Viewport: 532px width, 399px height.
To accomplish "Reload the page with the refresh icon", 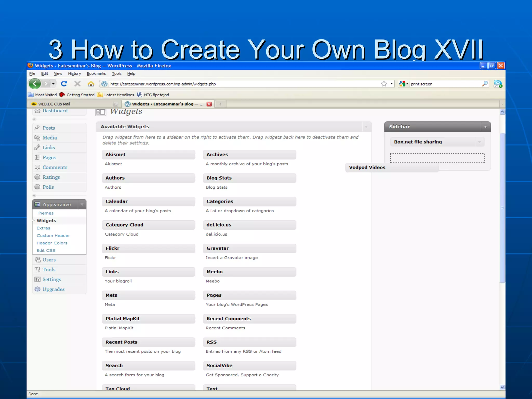I will (x=64, y=84).
